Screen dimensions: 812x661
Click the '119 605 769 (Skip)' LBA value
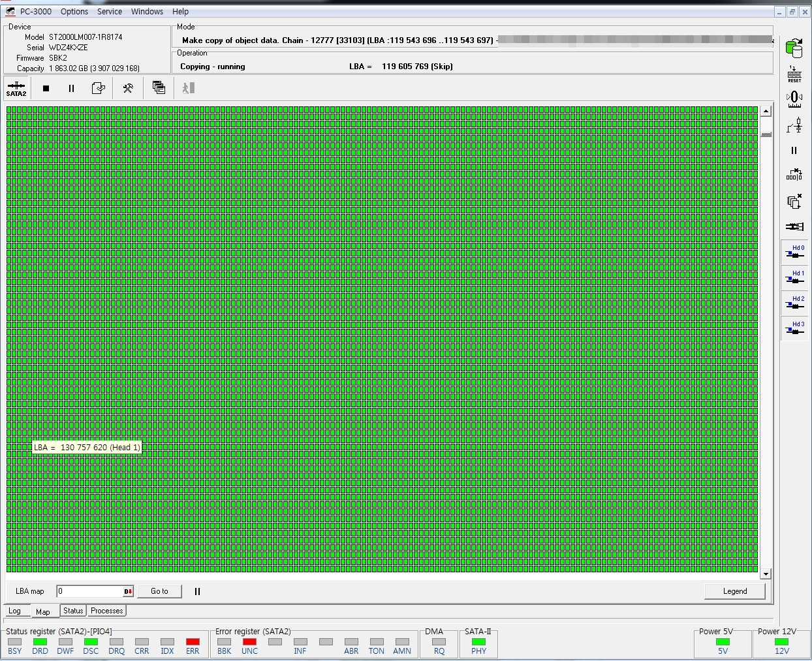tap(417, 67)
